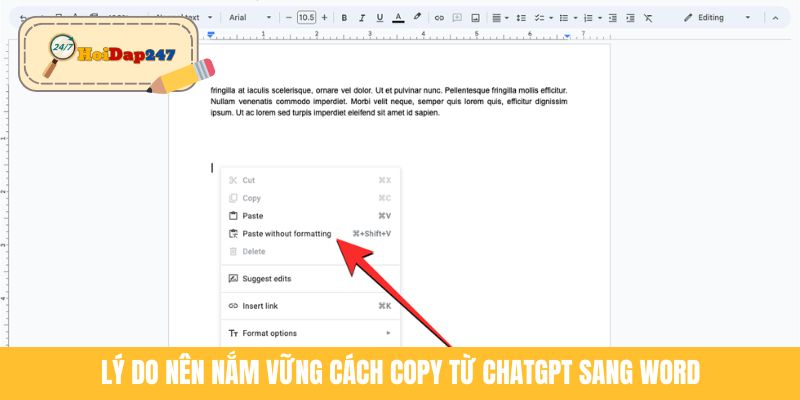Choose Copy in the context menu
This screenshot has height=400, width=800.
click(310, 198)
